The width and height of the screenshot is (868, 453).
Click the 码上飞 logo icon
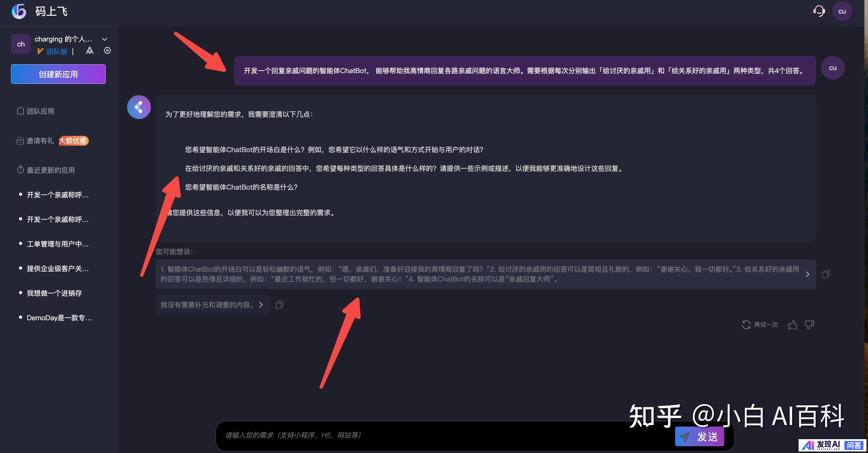pos(19,11)
